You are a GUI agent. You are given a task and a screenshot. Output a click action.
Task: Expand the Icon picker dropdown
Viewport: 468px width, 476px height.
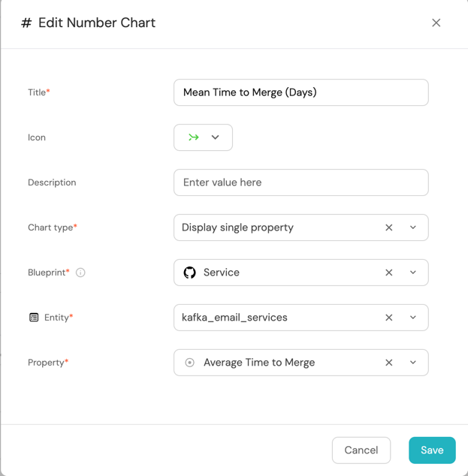[x=216, y=137]
